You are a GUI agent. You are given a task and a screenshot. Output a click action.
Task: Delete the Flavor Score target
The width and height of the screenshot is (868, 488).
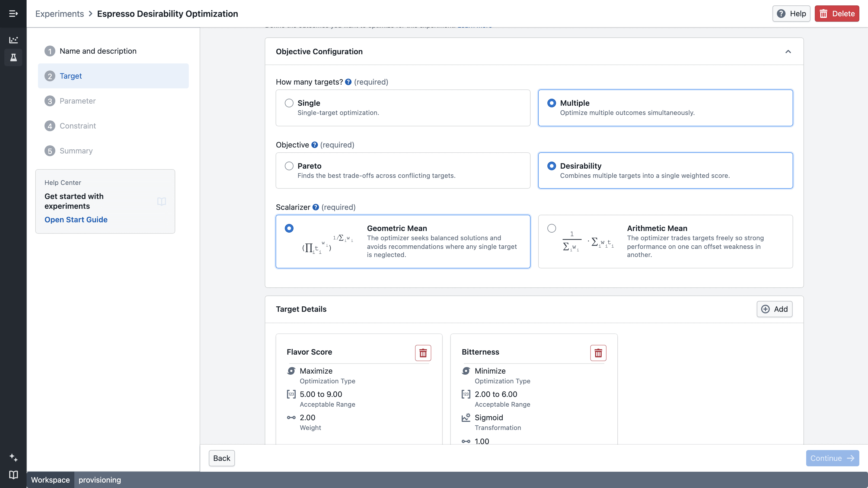pyautogui.click(x=423, y=353)
